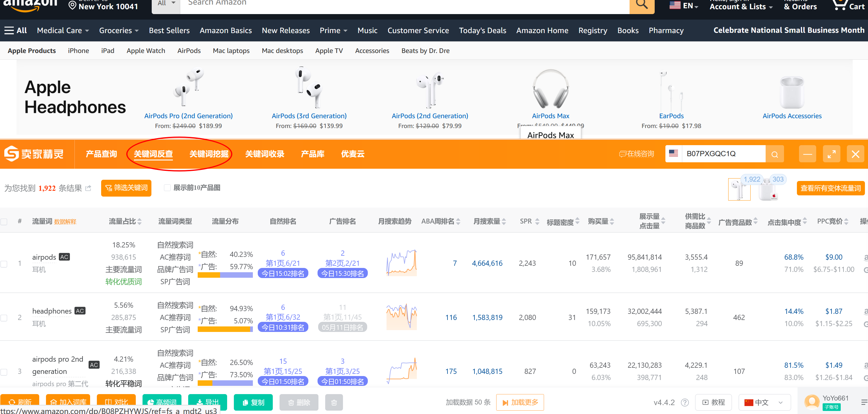Click AC badge next to airpods keyword
The width and height of the screenshot is (868, 414).
(64, 257)
